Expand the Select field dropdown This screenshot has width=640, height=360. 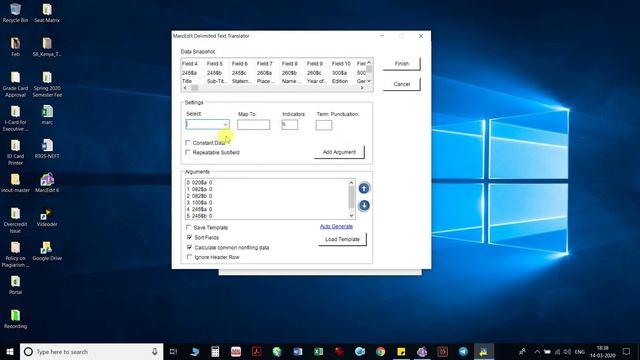[225, 124]
